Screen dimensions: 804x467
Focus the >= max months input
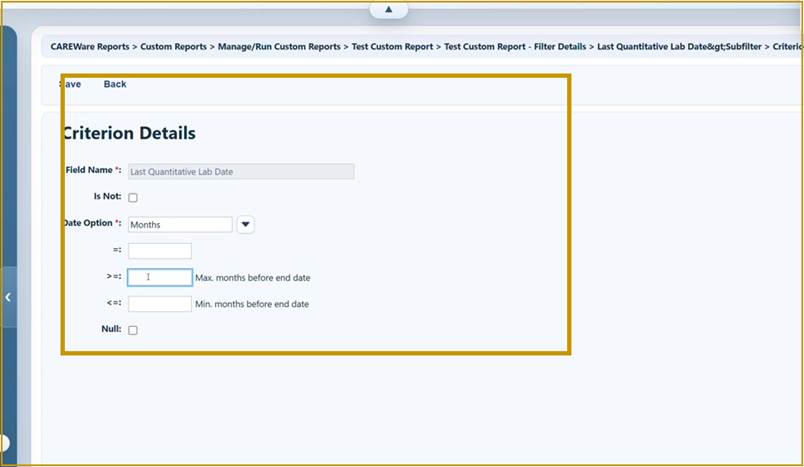click(x=160, y=277)
